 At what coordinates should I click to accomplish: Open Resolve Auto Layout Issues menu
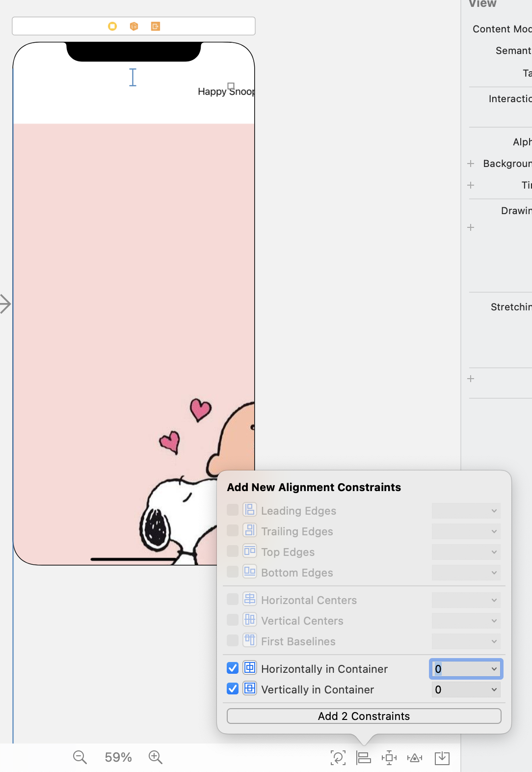(x=415, y=758)
